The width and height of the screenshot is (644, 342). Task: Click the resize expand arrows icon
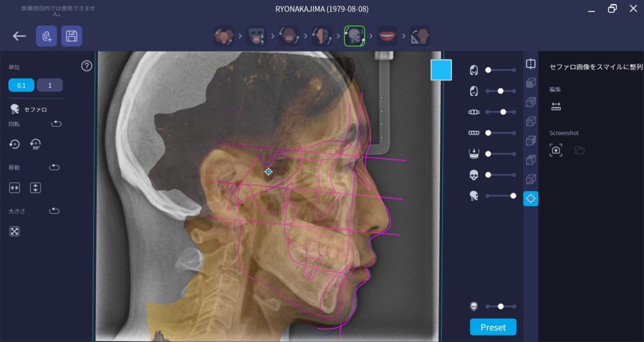coord(15,231)
